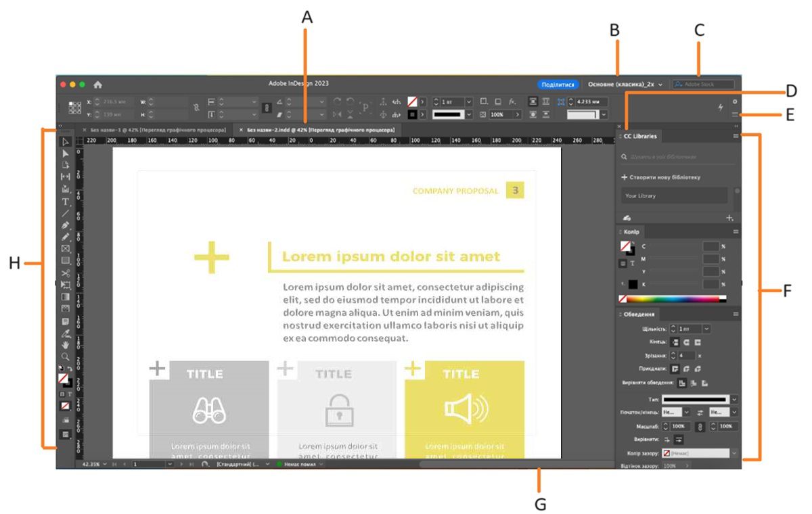Open the workspace switcher dropdown
812x514 pixels.
[x=625, y=85]
